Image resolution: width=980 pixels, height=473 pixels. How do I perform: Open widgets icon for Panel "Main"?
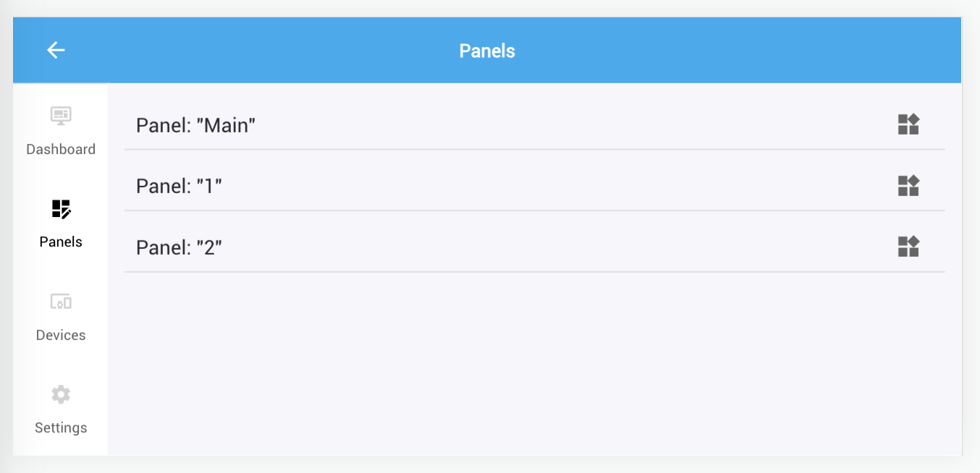pyautogui.click(x=908, y=124)
